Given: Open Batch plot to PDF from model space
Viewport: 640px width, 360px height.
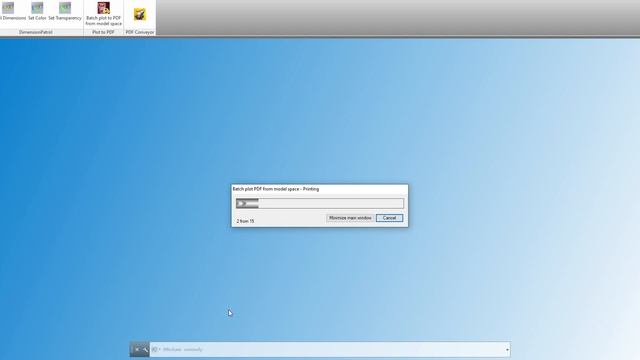Looking at the screenshot, I should [x=103, y=14].
